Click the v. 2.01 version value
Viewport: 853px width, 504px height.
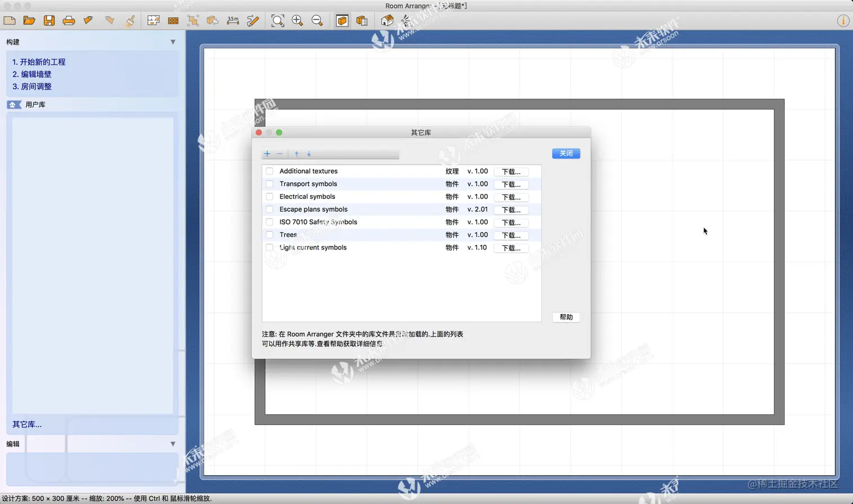(477, 209)
